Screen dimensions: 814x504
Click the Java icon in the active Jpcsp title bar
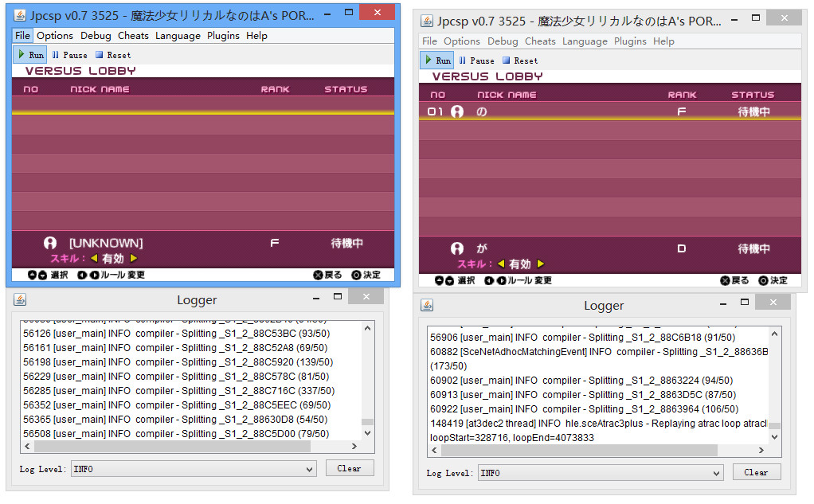[19, 15]
